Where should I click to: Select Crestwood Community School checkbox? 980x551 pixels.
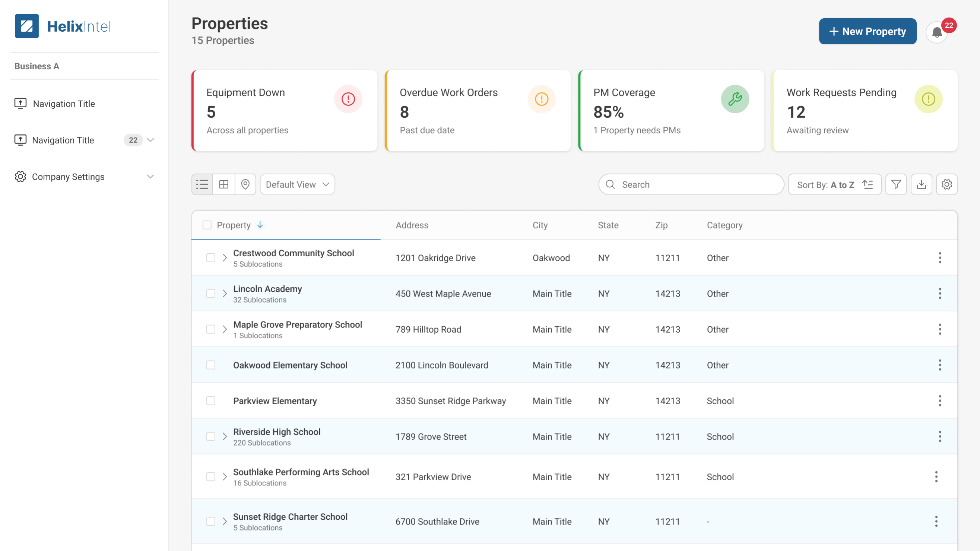coord(211,257)
